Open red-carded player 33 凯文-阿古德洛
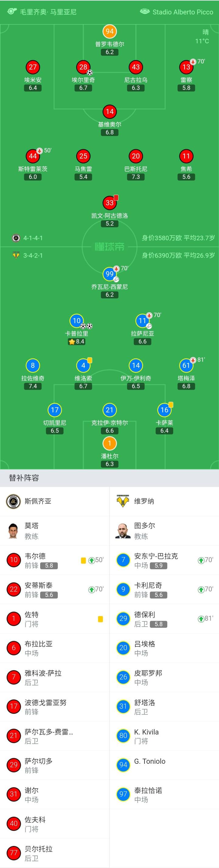This screenshot has height=868, width=219. pos(110,202)
